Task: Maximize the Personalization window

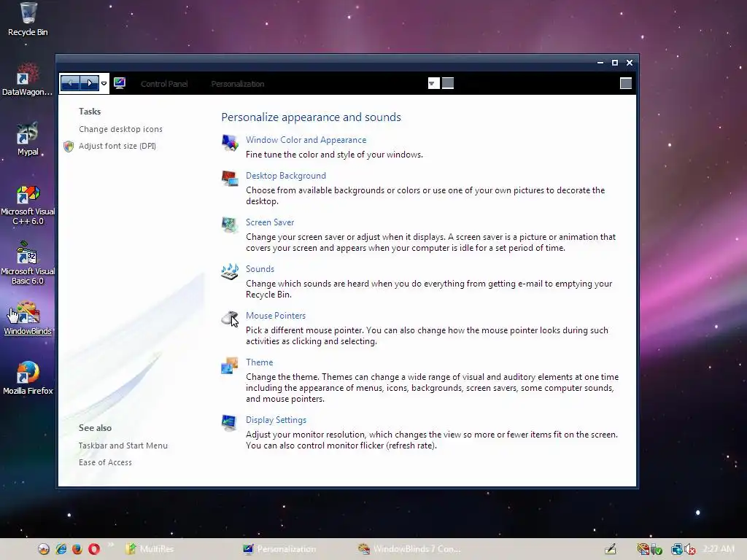Action: (x=615, y=63)
